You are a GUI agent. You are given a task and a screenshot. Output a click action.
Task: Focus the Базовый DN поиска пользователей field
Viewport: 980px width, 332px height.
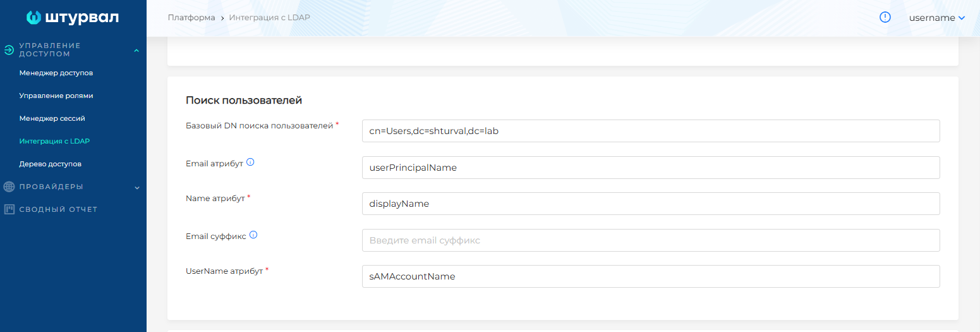pyautogui.click(x=650, y=131)
